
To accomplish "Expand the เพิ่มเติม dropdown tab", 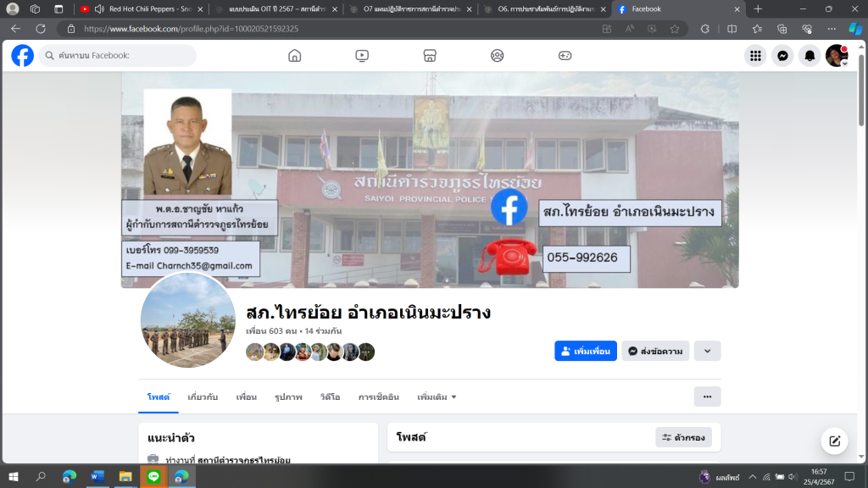I will tap(437, 396).
